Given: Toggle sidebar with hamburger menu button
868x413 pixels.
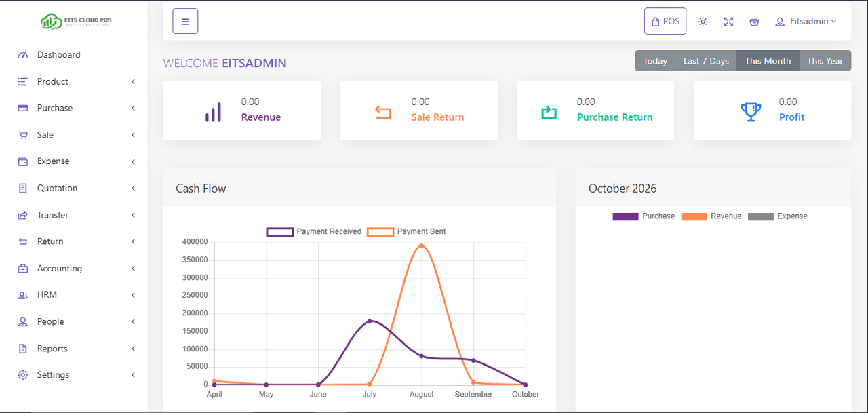Looking at the screenshot, I should [185, 21].
